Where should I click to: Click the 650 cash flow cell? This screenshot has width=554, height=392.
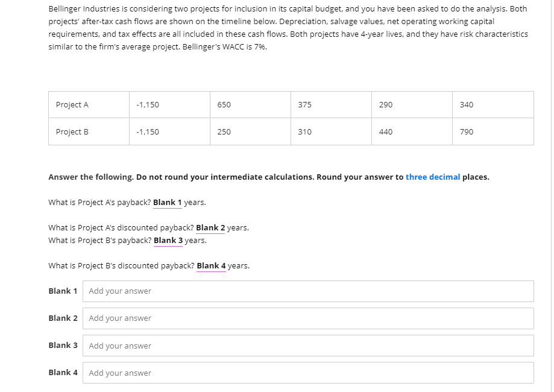pyautogui.click(x=251, y=104)
